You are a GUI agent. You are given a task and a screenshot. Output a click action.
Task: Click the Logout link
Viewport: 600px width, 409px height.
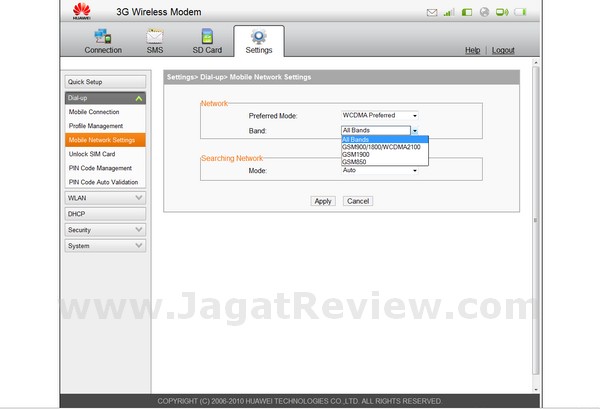(503, 50)
